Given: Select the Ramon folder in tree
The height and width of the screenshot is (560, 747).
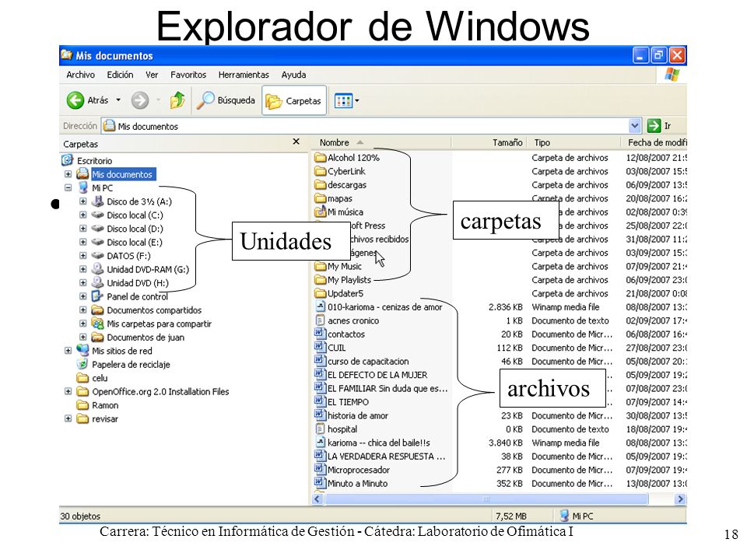Looking at the screenshot, I should point(105,405).
